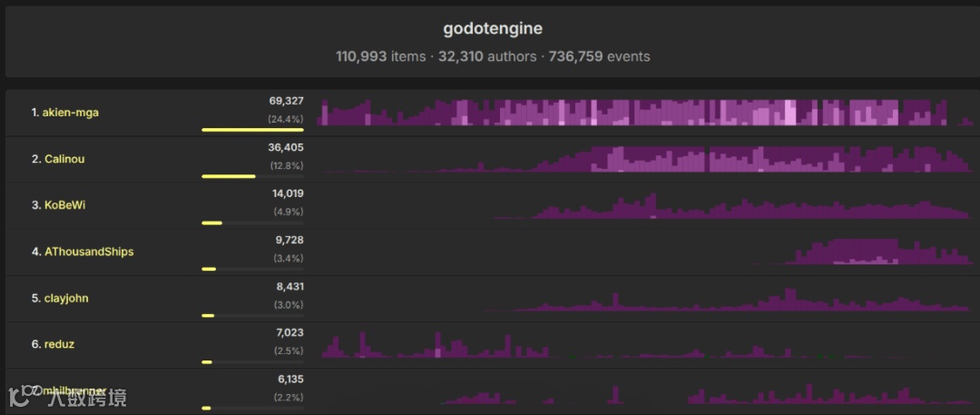Click reduz's activity timeline chart
Image resolution: width=980 pixels, height=415 pixels.
(645, 344)
